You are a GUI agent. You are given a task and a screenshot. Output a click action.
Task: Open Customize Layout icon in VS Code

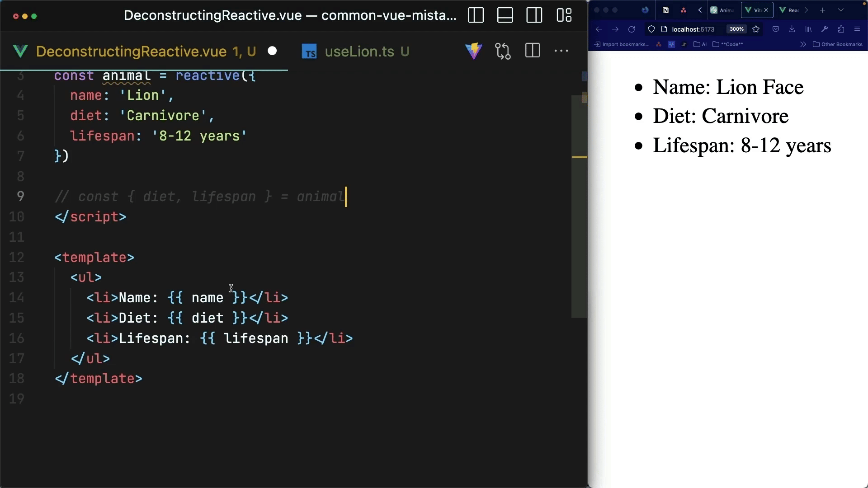564,15
